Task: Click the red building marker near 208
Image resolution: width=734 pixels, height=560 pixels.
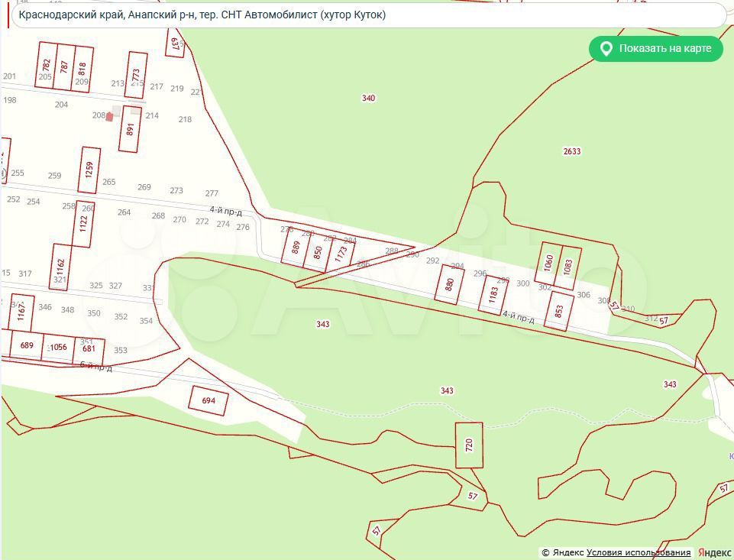Action: 109,117
